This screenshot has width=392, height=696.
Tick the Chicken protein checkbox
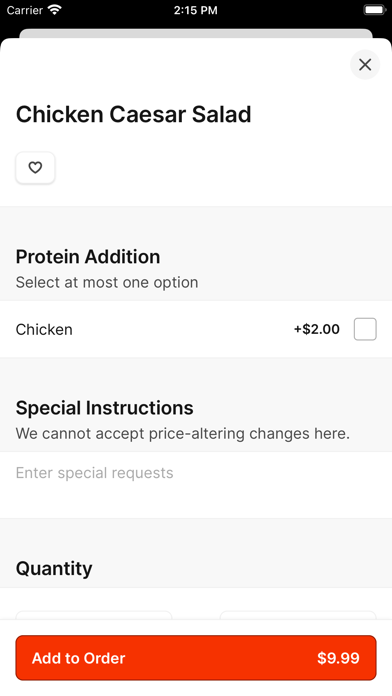[x=365, y=329]
